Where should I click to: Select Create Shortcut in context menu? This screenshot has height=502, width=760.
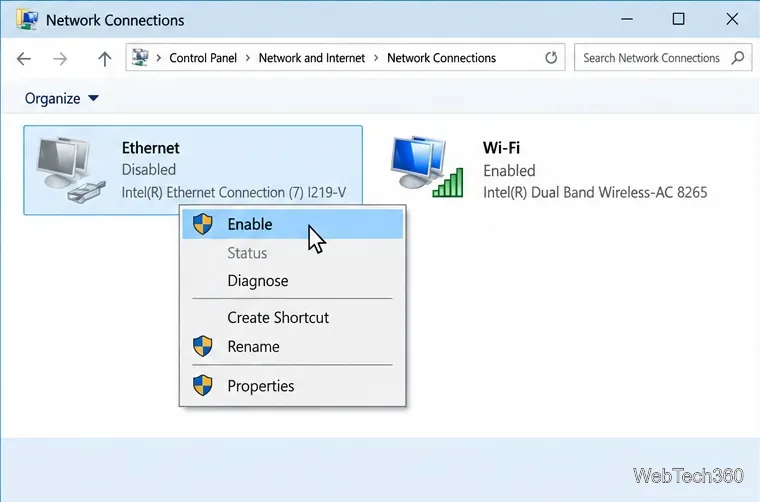[x=292, y=317]
